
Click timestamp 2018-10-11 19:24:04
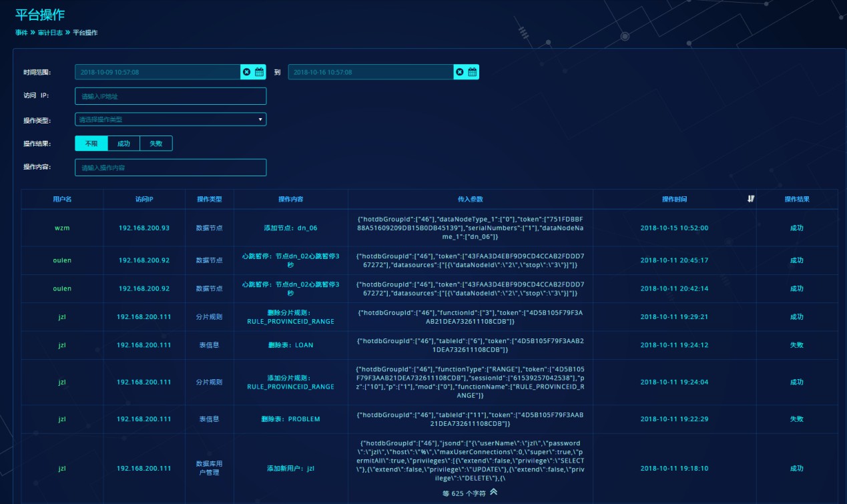(674, 382)
